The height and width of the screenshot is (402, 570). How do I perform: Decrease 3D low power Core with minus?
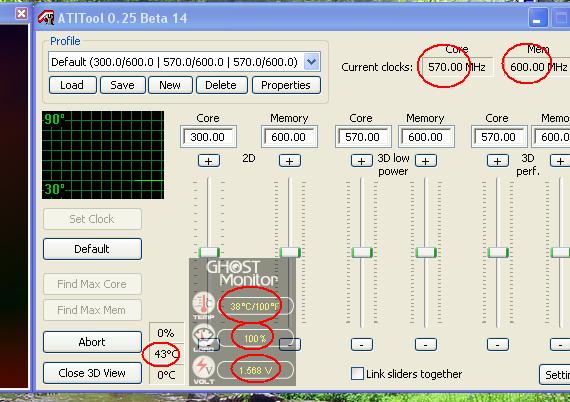[x=362, y=344]
